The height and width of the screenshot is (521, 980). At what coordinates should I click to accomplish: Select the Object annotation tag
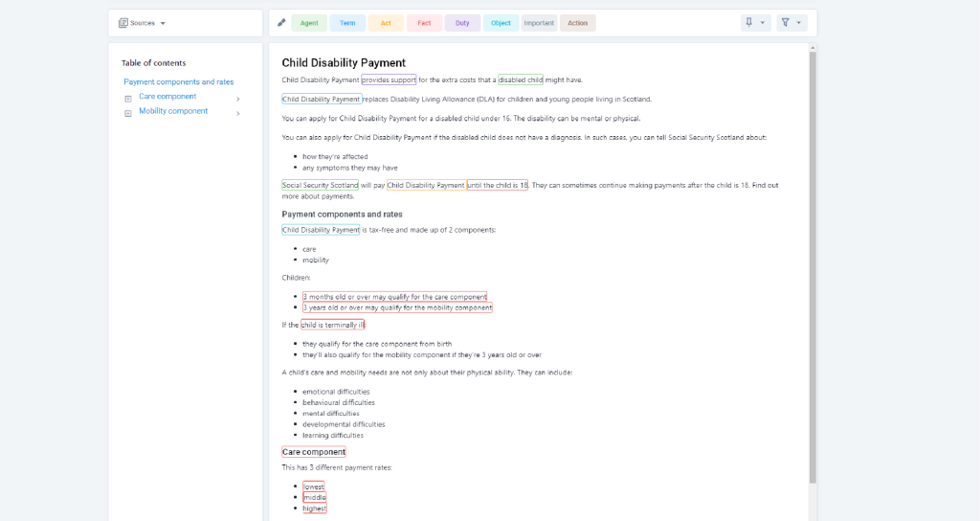(501, 23)
